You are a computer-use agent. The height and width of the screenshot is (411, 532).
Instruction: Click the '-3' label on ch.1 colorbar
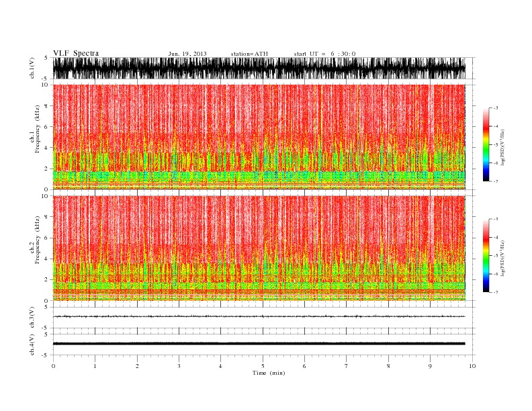(495, 108)
